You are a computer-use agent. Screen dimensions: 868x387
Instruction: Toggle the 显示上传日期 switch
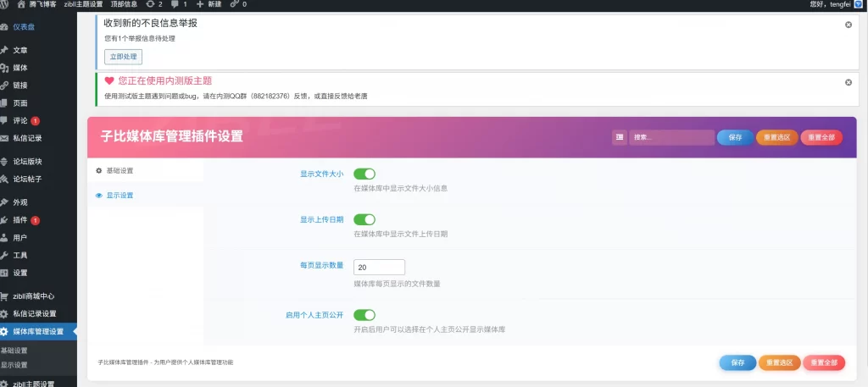[364, 219]
